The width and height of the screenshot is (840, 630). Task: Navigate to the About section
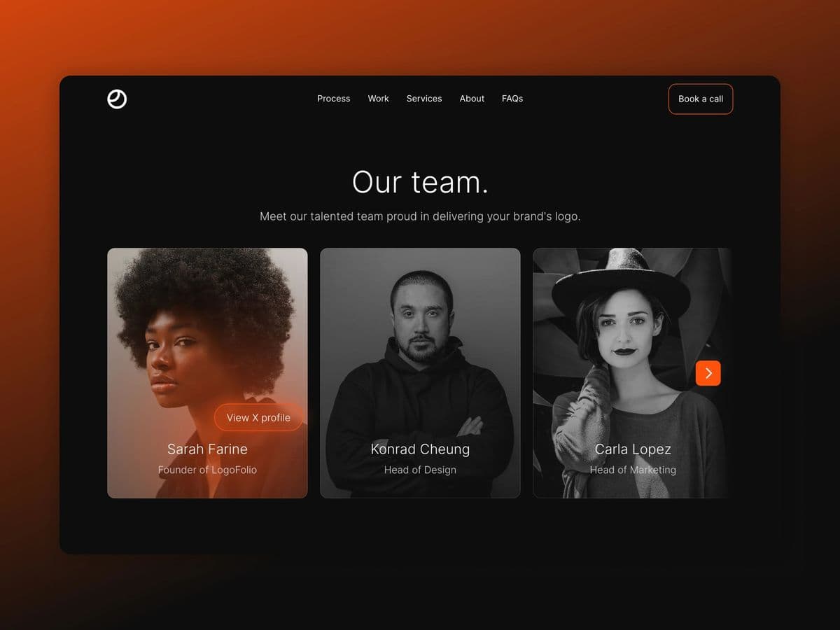click(472, 99)
